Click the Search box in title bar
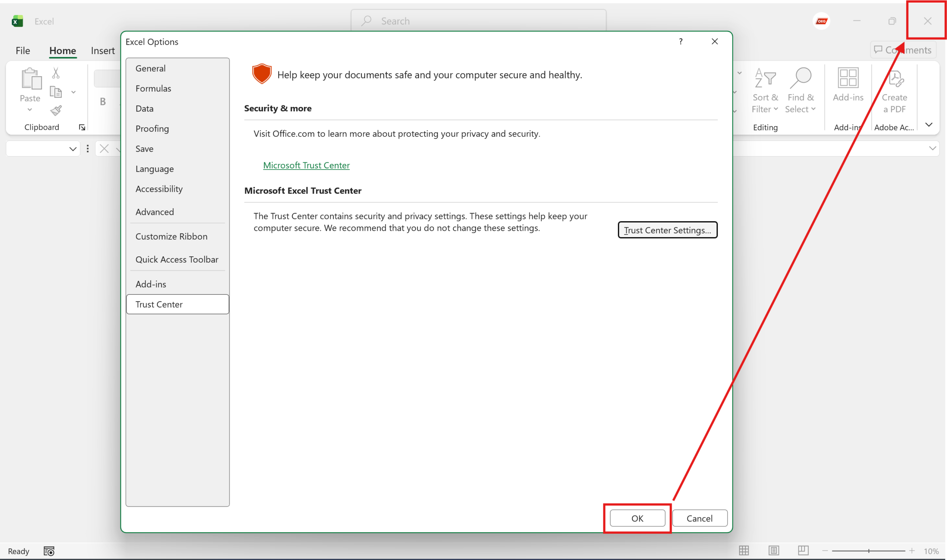 pos(478,21)
